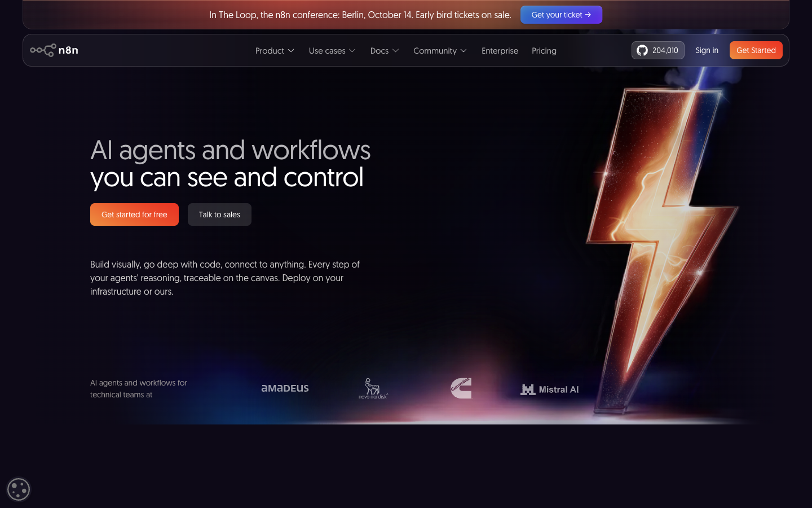The height and width of the screenshot is (508, 812).
Task: Open the Pricing page
Action: 544,51
